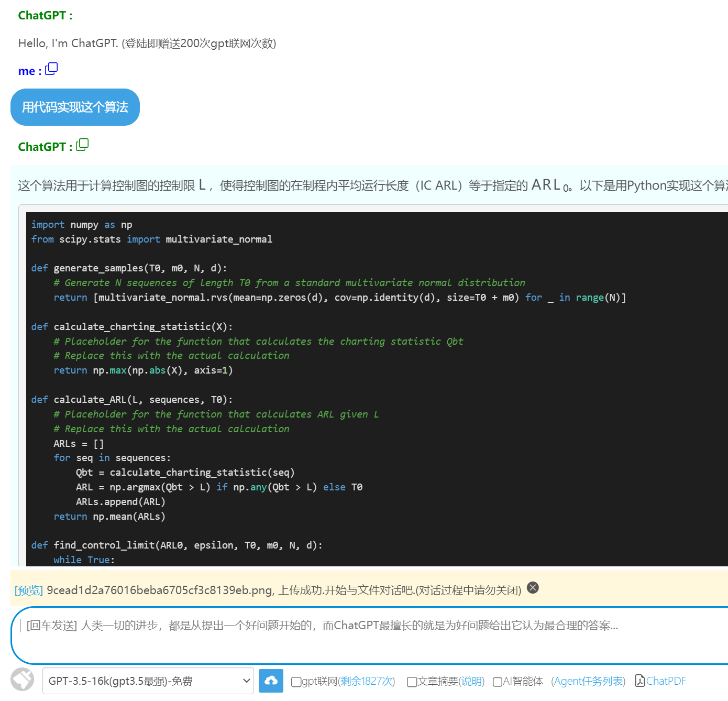Screen dimensions: 728x701
Task: Click the 剩余1827次 remaining count link
Action: pyautogui.click(x=366, y=681)
